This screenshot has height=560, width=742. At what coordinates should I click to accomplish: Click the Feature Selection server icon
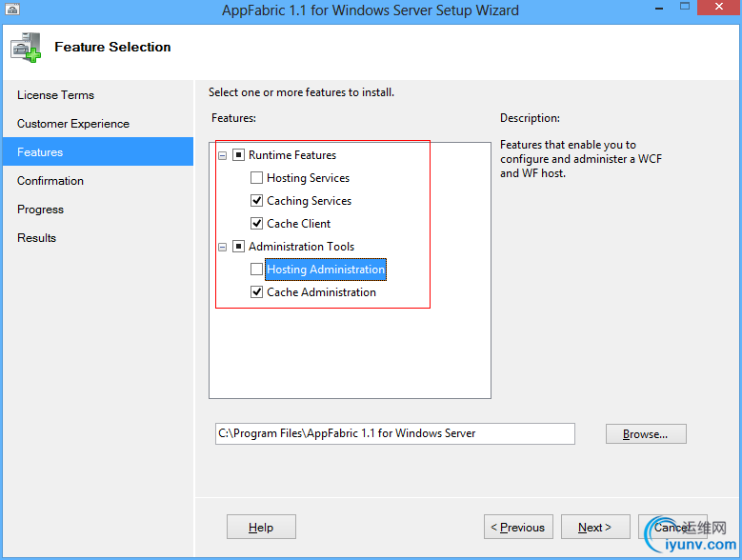tap(26, 48)
